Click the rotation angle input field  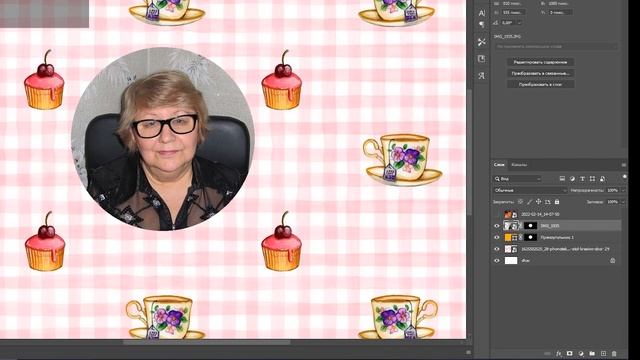(509, 23)
